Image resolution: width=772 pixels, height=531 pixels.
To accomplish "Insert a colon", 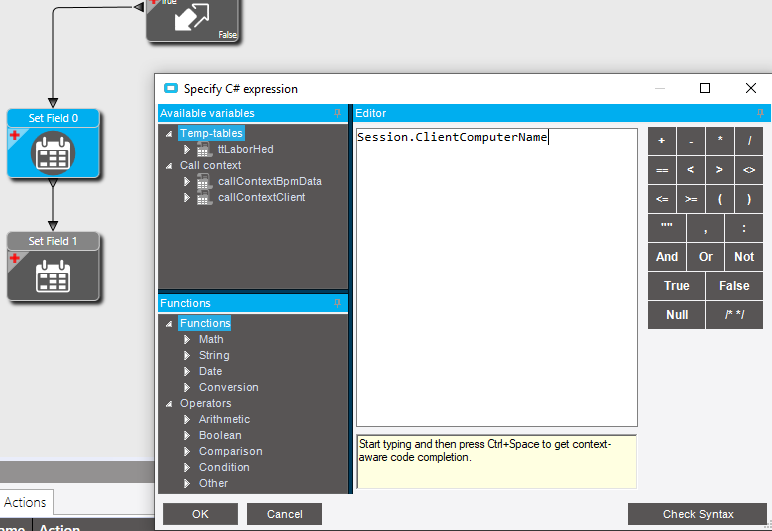I will tap(744, 228).
